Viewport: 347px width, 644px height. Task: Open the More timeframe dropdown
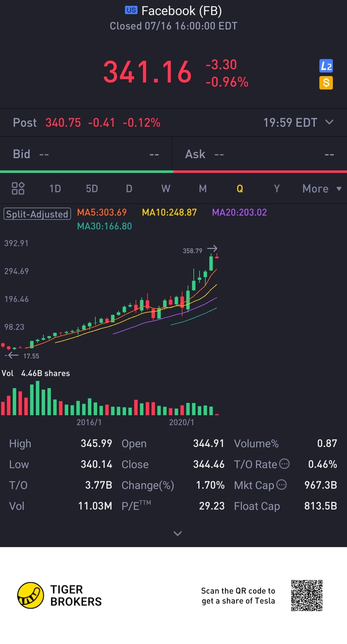(x=322, y=189)
